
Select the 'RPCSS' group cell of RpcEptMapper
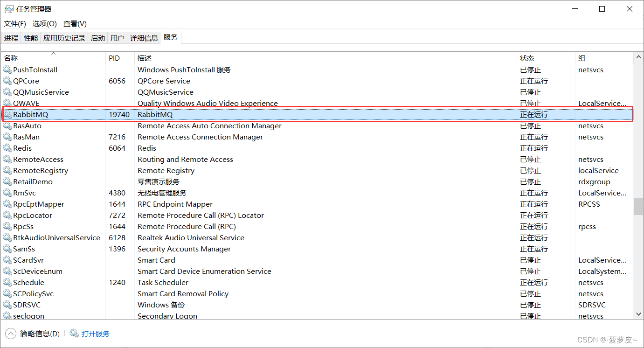589,204
